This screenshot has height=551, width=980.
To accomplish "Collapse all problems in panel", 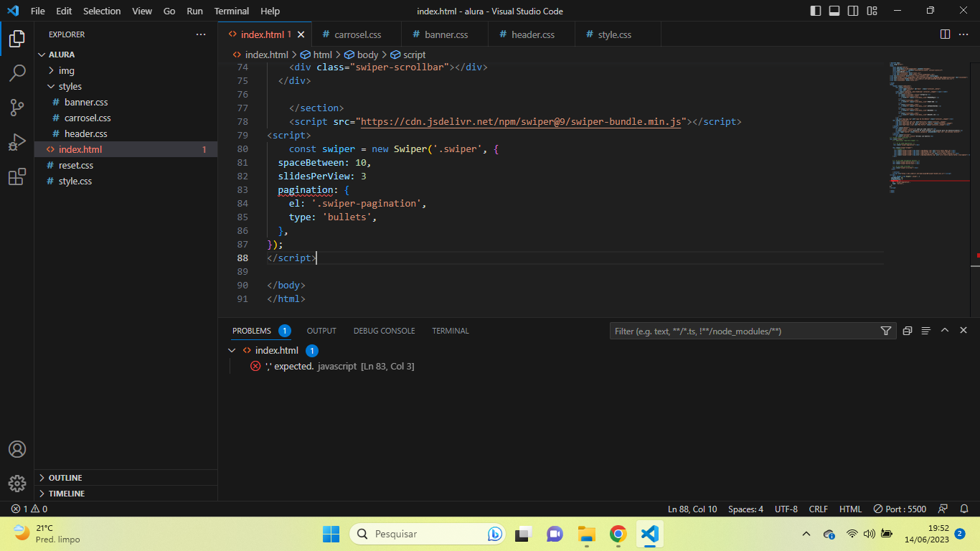I will (x=908, y=331).
